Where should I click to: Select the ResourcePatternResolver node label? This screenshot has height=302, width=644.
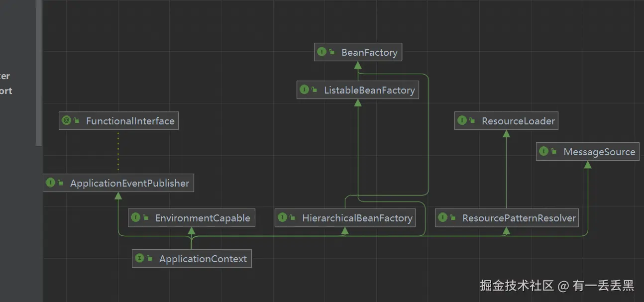(519, 218)
